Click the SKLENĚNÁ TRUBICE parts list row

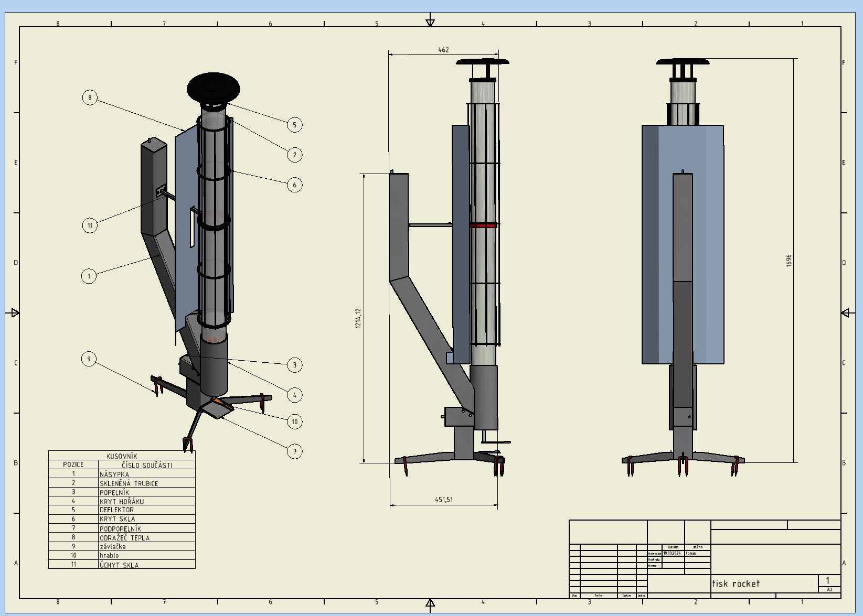(129, 483)
